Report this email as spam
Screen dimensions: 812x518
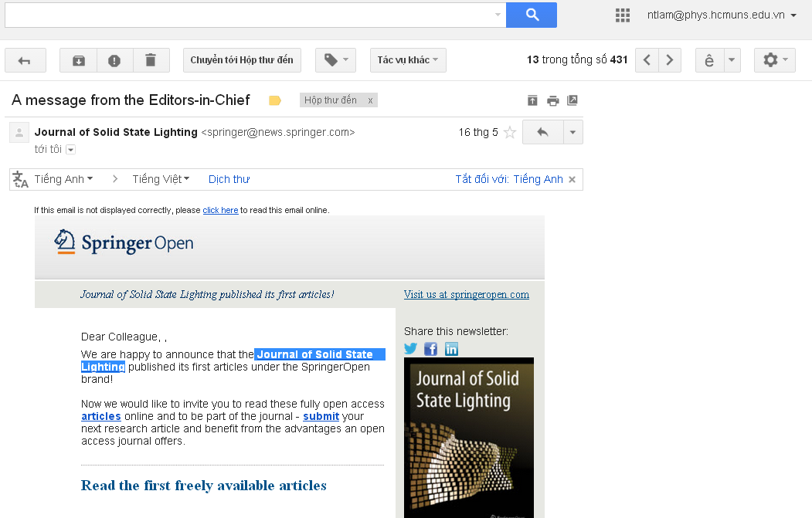click(114, 60)
